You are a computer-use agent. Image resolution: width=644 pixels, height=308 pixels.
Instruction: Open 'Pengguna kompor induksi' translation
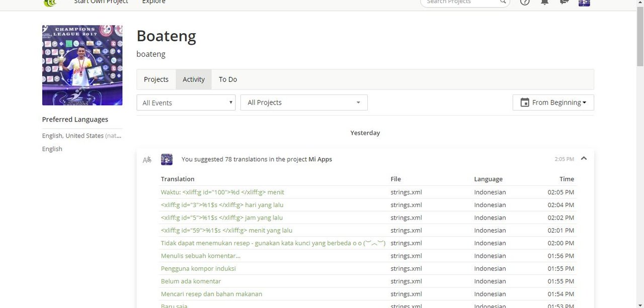pyautogui.click(x=198, y=269)
